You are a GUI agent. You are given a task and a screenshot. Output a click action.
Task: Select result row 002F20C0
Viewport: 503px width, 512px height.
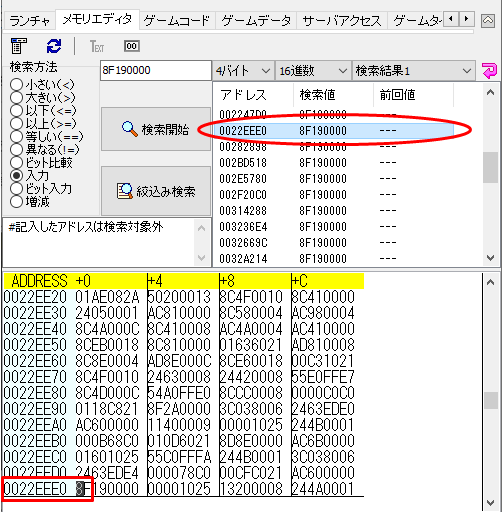333,195
